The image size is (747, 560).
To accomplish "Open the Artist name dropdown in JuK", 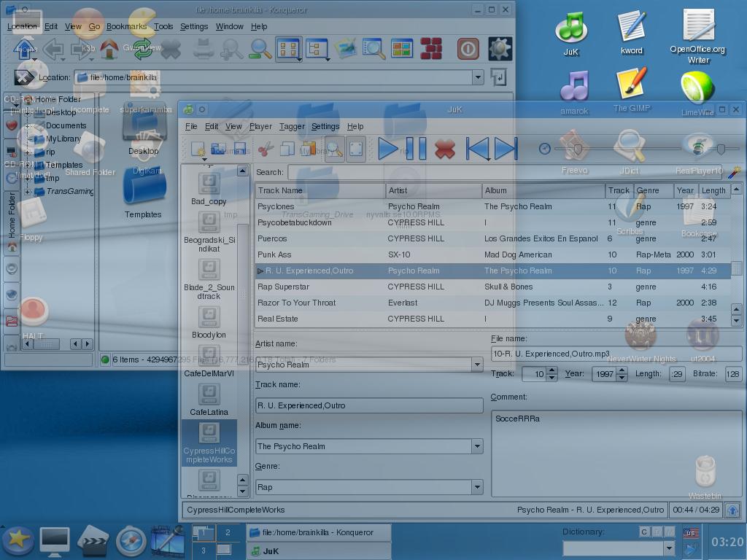I will point(477,365).
